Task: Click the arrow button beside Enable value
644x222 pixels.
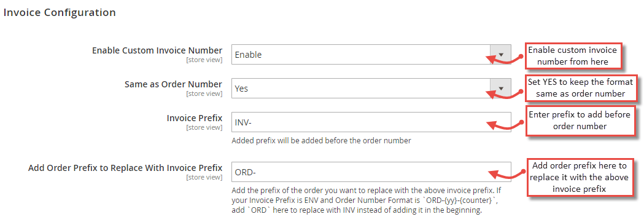Action: [x=501, y=54]
